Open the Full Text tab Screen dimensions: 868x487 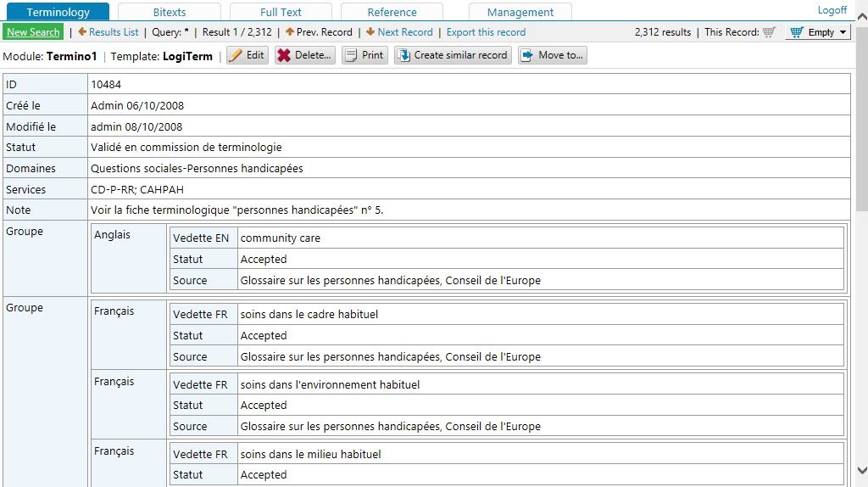[281, 12]
